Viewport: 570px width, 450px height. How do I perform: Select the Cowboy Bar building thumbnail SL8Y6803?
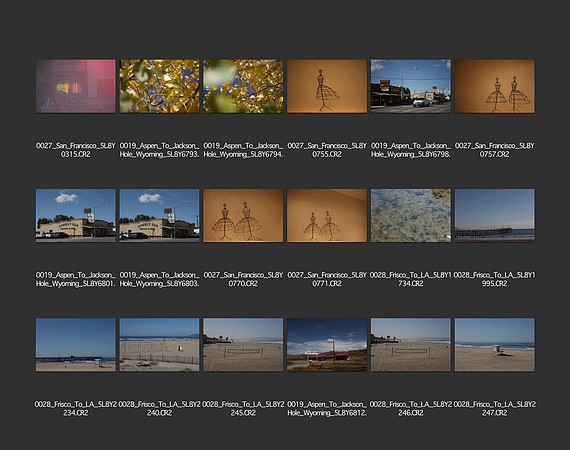160,216
